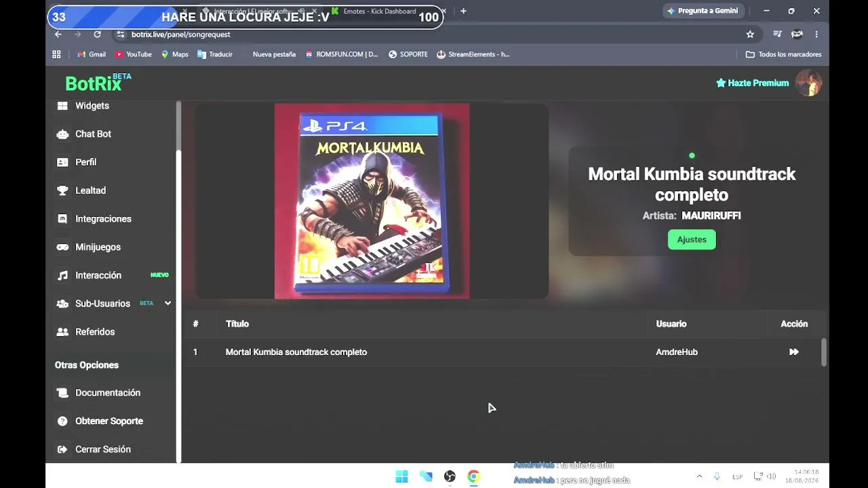Go back with the browser back arrow
868x488 pixels.
[x=58, y=35]
